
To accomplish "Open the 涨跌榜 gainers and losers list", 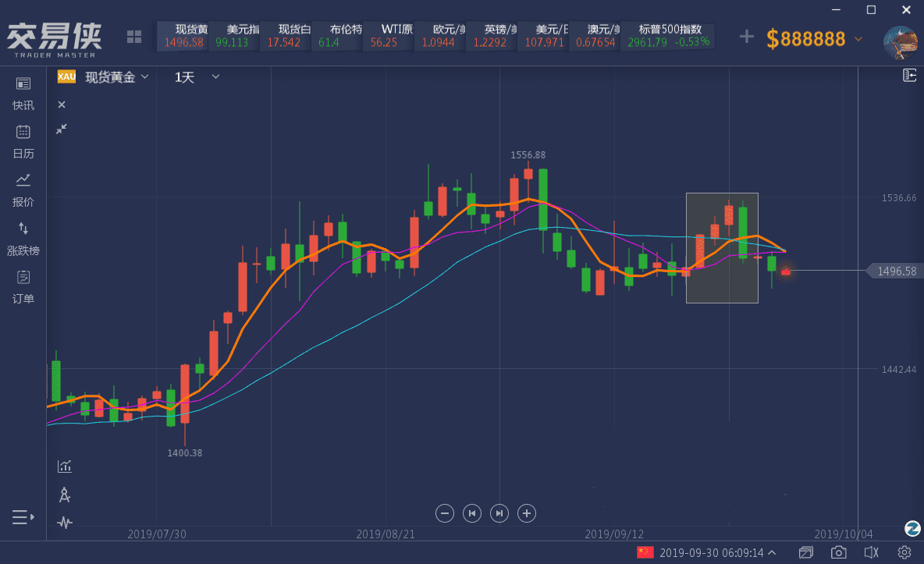I will [x=23, y=238].
